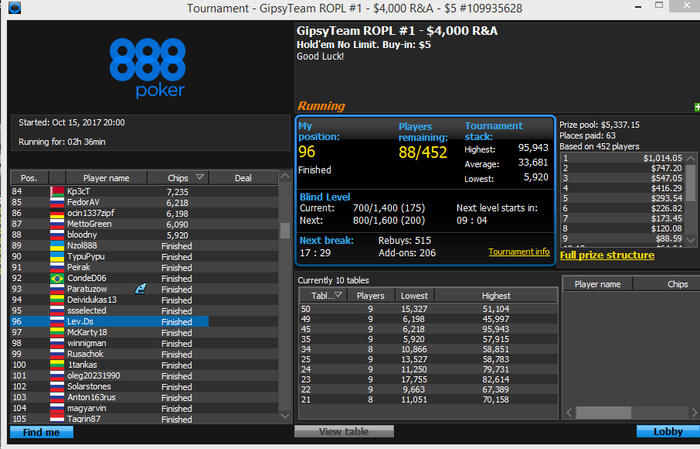700x449 pixels.
Task: Click down arrow of player list scrollbar
Action: pyautogui.click(x=285, y=416)
